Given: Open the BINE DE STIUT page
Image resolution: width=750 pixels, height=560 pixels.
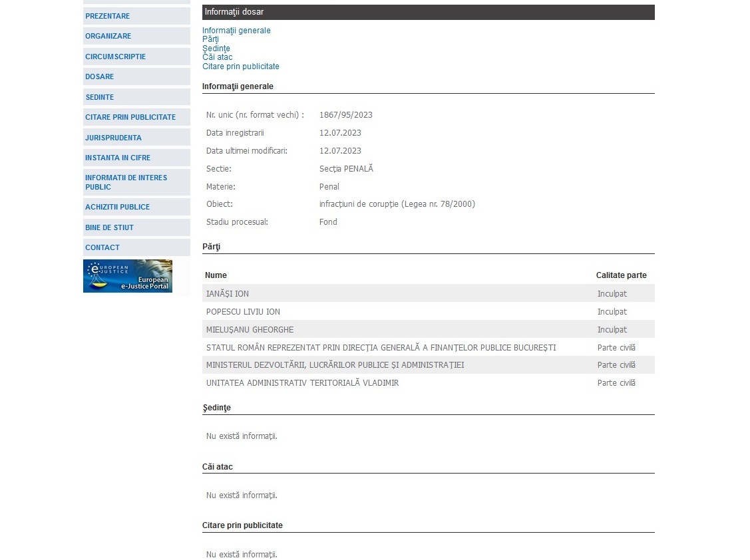Looking at the screenshot, I should click(x=110, y=227).
